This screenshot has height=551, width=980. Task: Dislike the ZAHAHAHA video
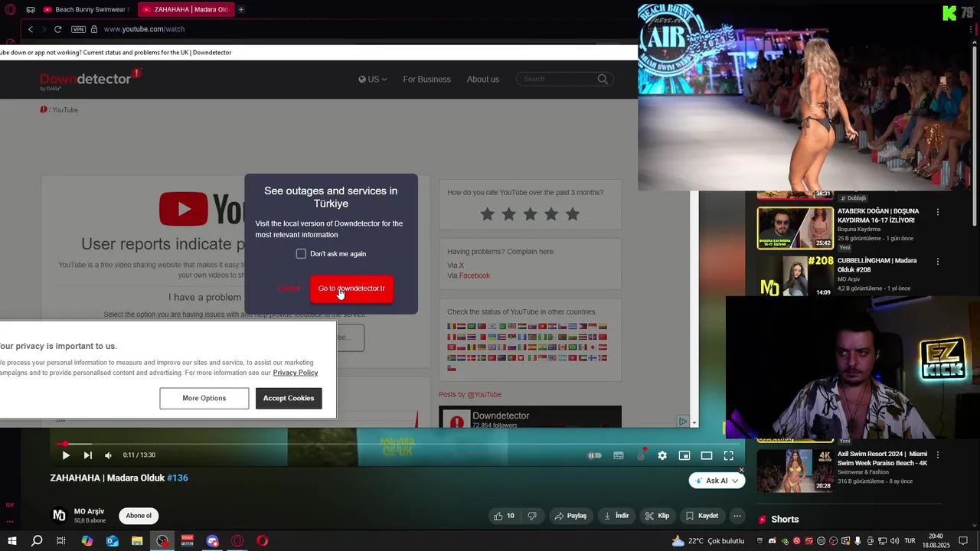533,516
